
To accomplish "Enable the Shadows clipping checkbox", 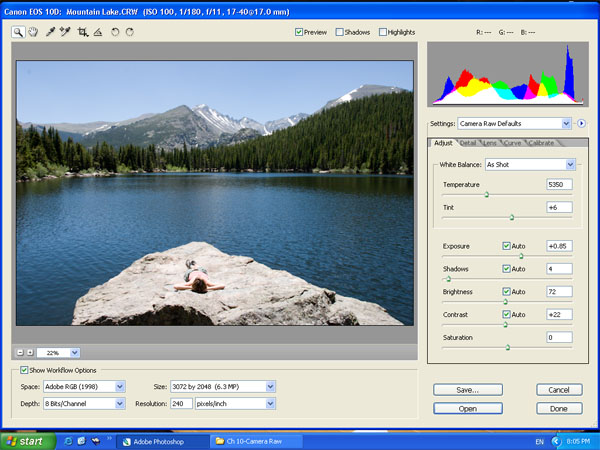I will point(339,32).
